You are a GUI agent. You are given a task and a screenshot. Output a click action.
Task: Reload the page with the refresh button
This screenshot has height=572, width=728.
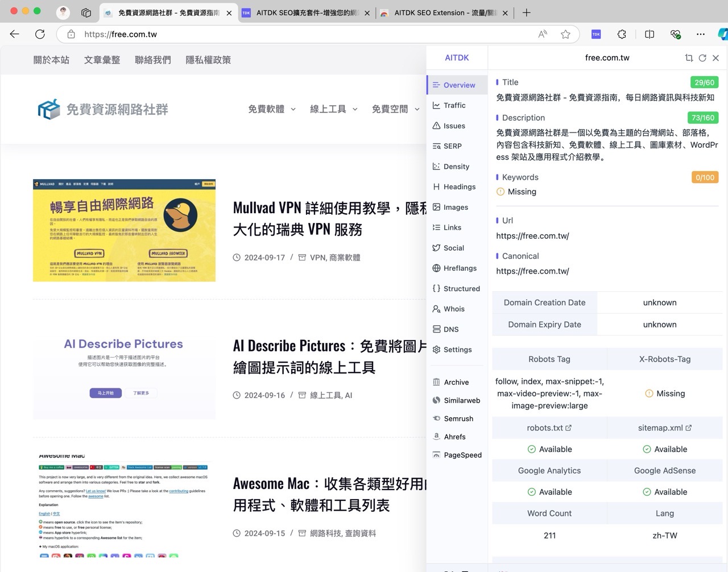(x=40, y=34)
